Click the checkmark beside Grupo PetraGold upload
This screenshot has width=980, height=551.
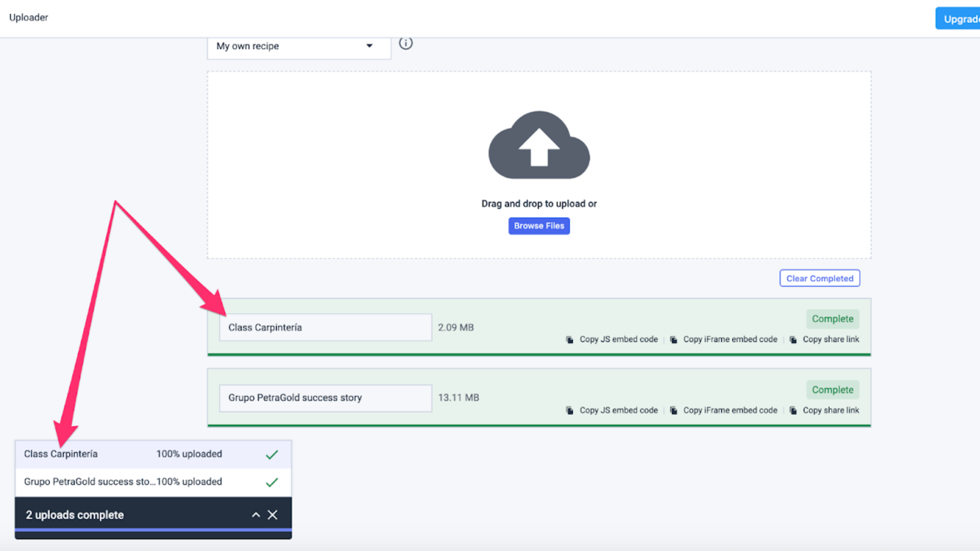tap(272, 482)
